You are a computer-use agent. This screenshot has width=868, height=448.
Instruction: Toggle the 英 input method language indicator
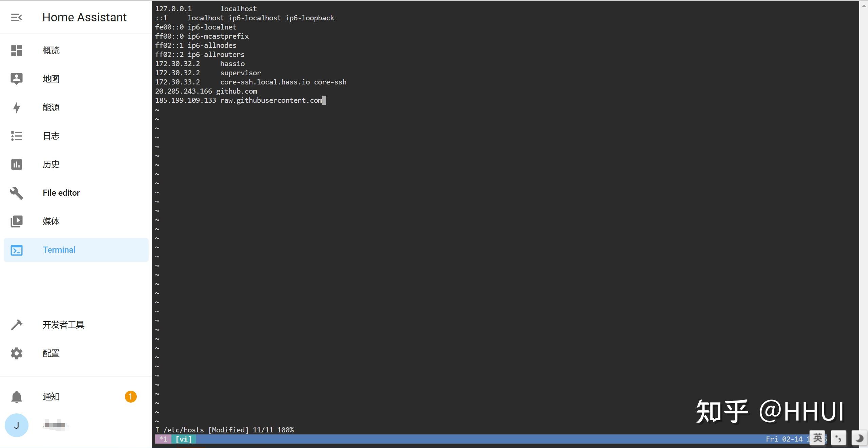pyautogui.click(x=817, y=438)
